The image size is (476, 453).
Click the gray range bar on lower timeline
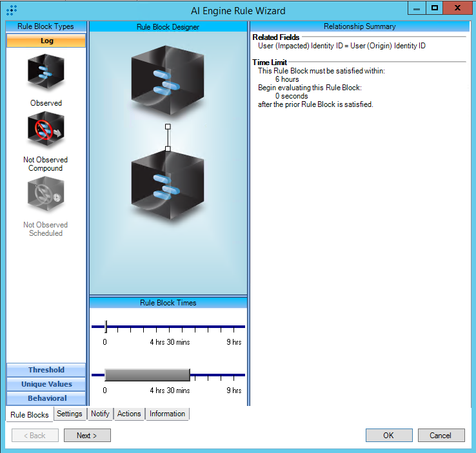(x=146, y=375)
